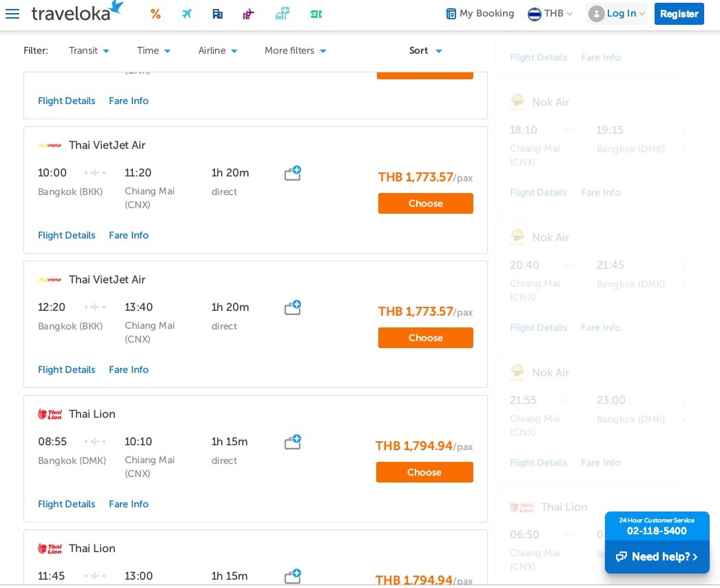The height and width of the screenshot is (588, 720).
Task: Open Fare Info on the topmost partial card
Action: 129,101
